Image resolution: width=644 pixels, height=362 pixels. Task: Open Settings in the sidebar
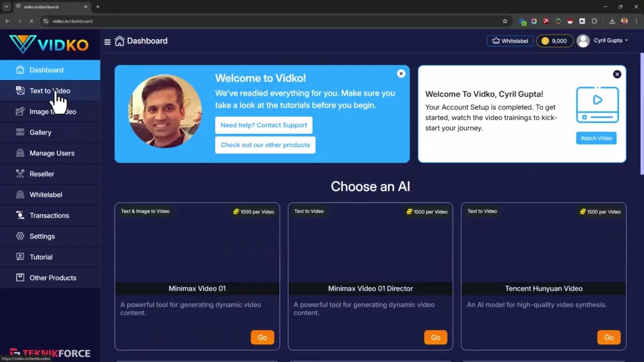click(50, 236)
